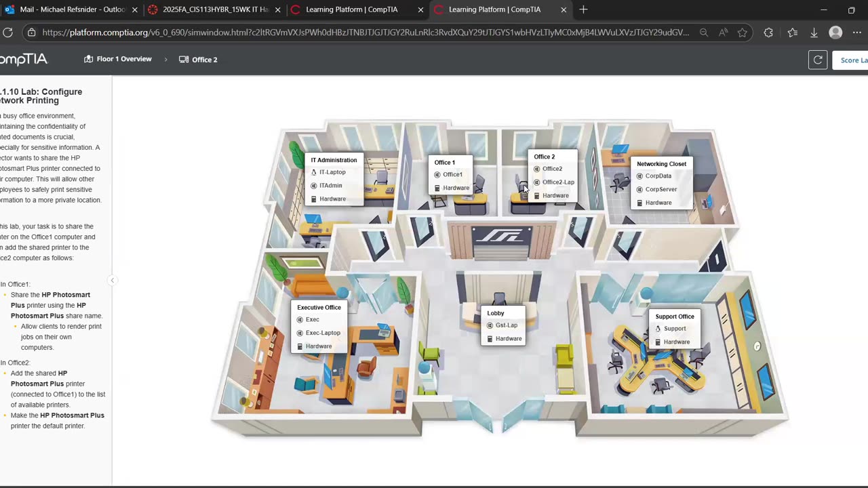The width and height of the screenshot is (868, 488).
Task: Switch to the 2025FA_CIS113HYBR tab
Action: [214, 9]
